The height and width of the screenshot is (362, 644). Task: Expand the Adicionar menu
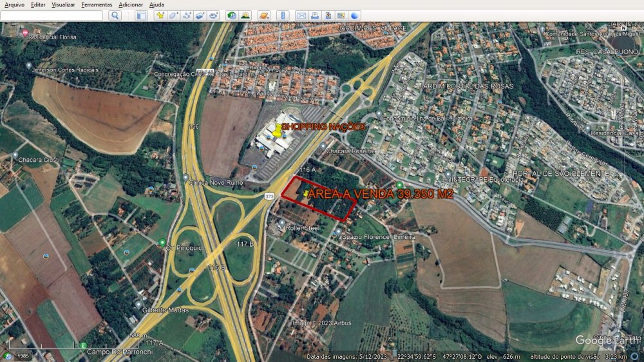(x=131, y=5)
